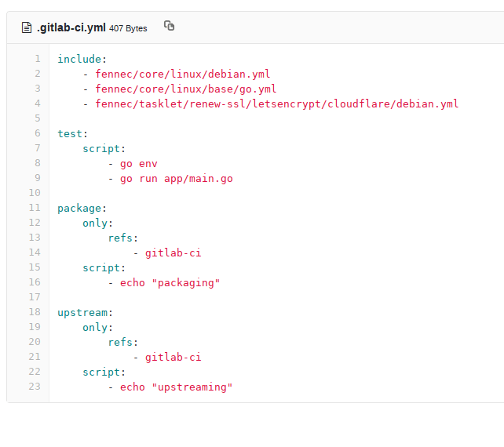Click 'script:' on line 22
The image size is (504, 447).
pyautogui.click(x=104, y=372)
